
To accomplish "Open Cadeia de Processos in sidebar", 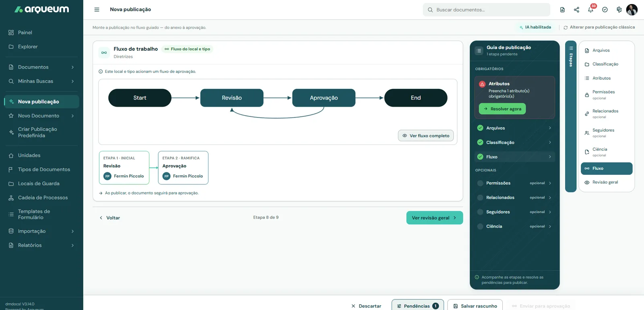I will click(41, 198).
